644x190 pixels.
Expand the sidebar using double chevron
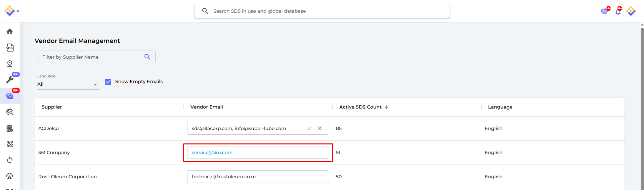pos(18,11)
